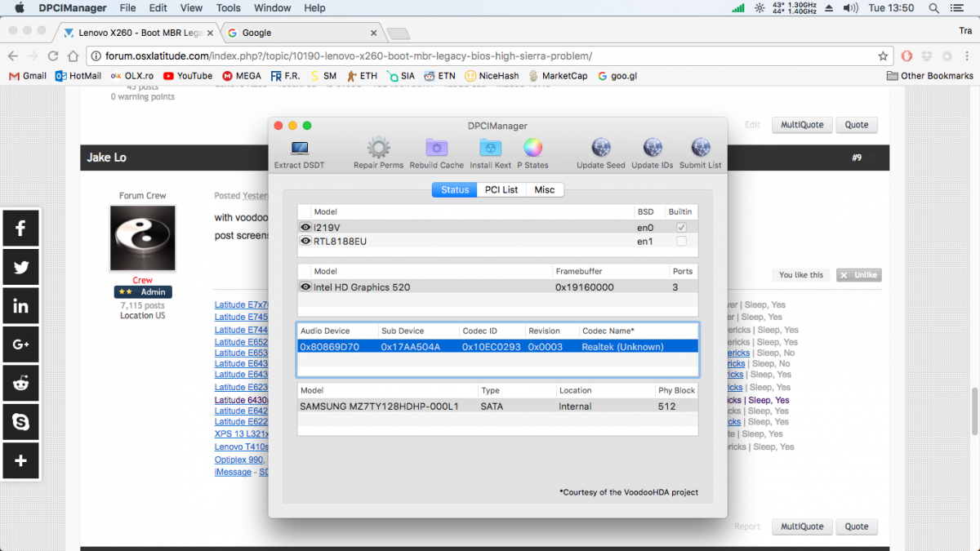Toggle the Builtin checkbox for I219V

[x=681, y=228]
